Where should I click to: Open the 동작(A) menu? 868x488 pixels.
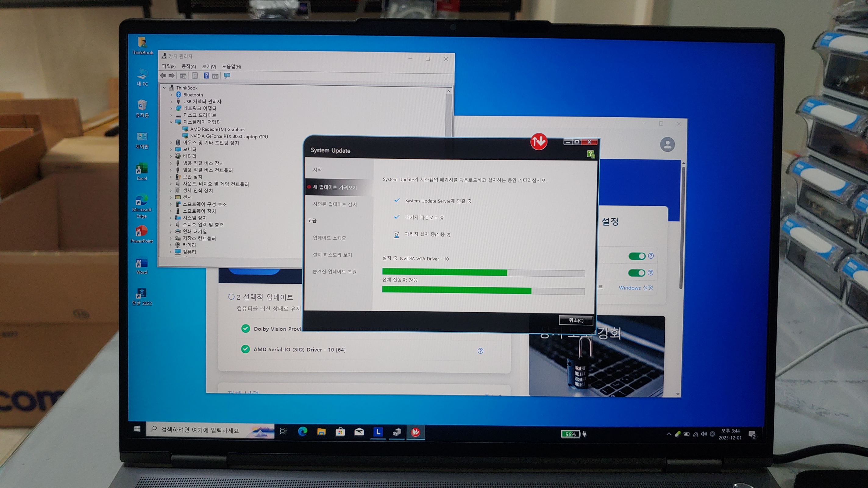pyautogui.click(x=188, y=66)
